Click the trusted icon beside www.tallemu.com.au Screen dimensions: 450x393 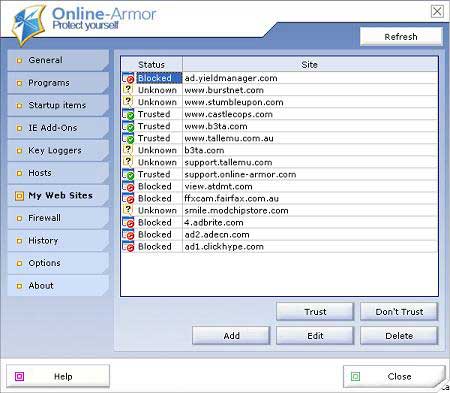(128, 138)
